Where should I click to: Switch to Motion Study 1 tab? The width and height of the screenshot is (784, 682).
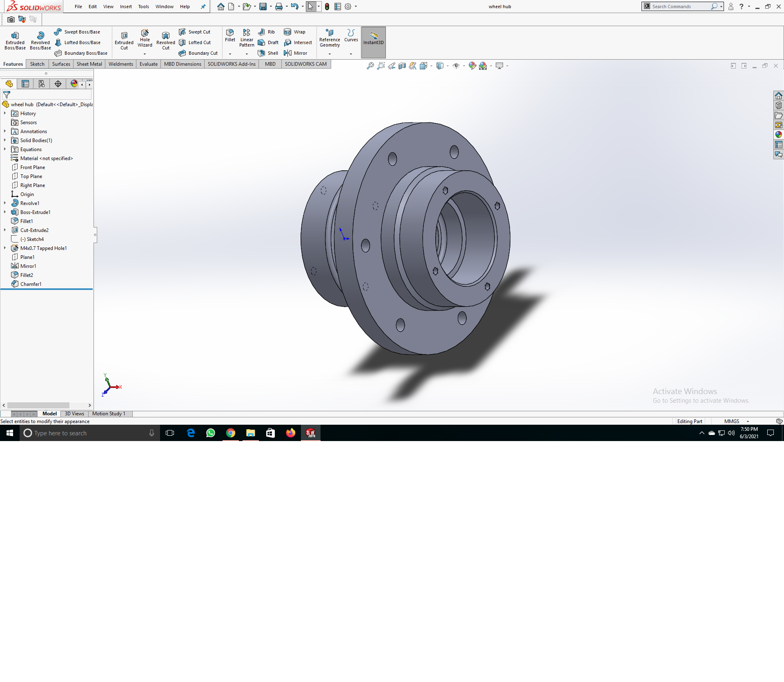click(x=109, y=414)
